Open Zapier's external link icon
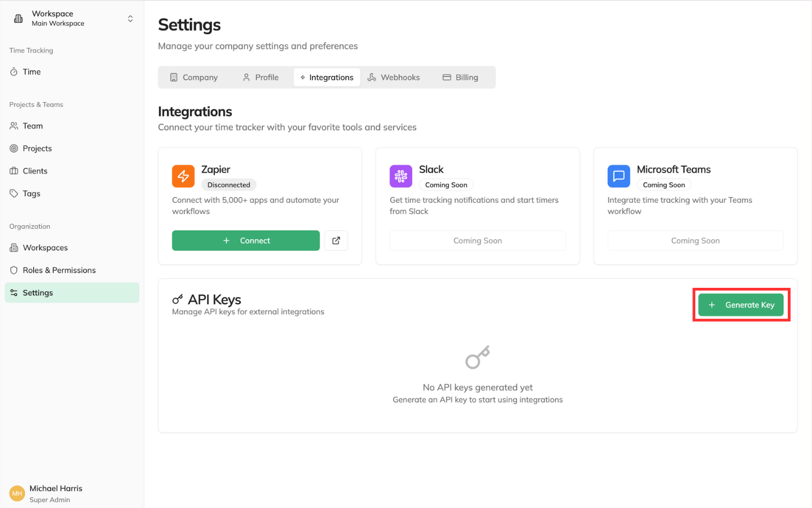Viewport: 812px width, 508px height. click(336, 240)
